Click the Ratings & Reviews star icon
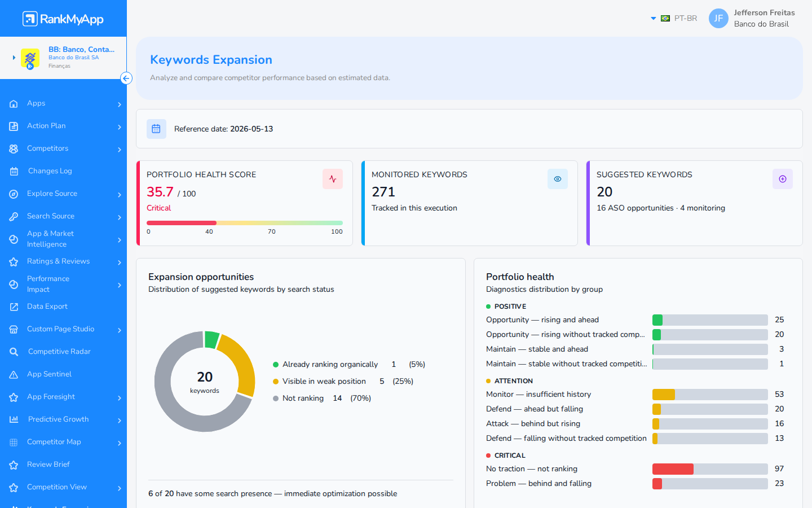This screenshot has height=508, width=812. coord(14,262)
